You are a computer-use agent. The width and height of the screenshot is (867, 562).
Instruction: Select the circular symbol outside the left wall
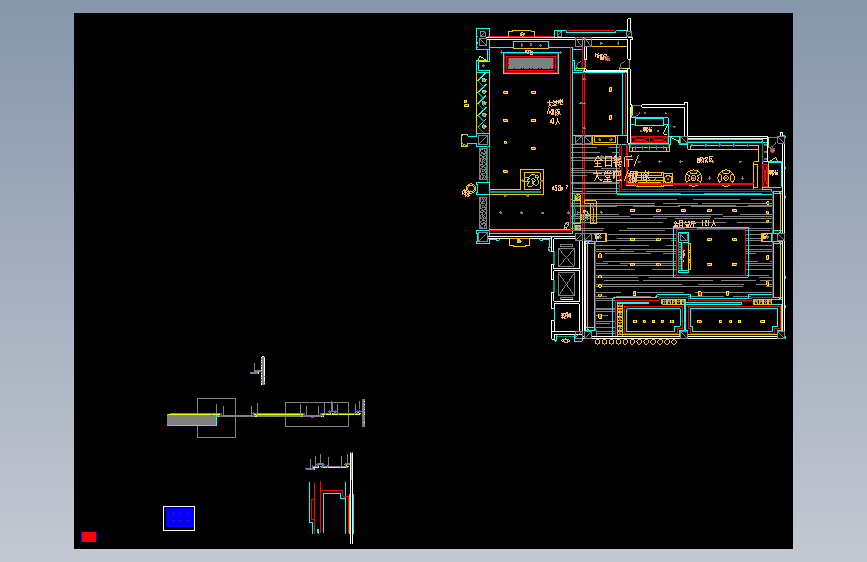(469, 190)
